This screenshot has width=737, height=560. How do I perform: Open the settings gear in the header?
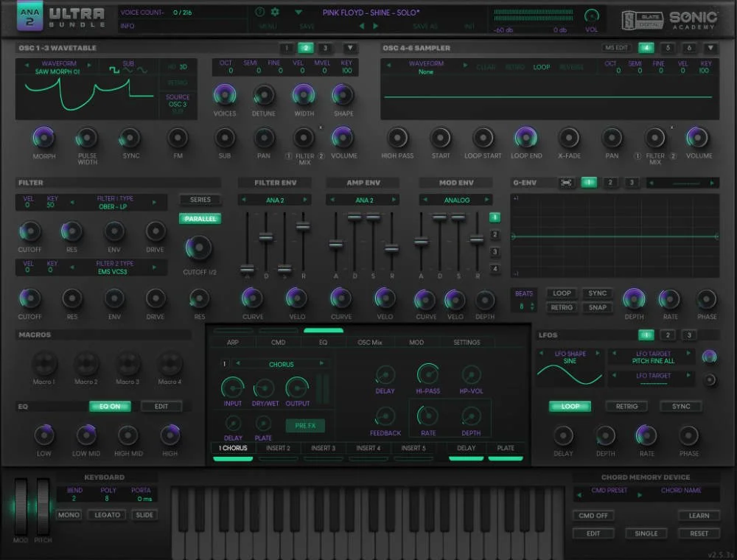point(275,12)
